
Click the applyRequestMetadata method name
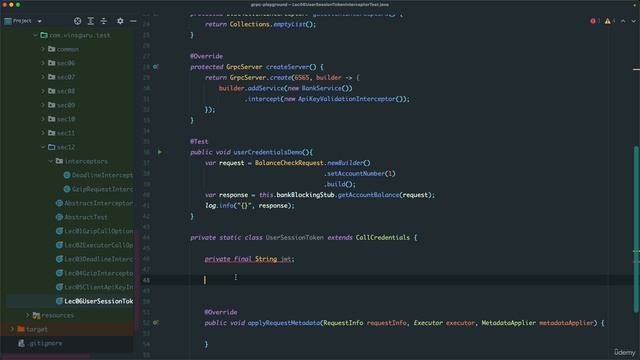[x=284, y=323]
